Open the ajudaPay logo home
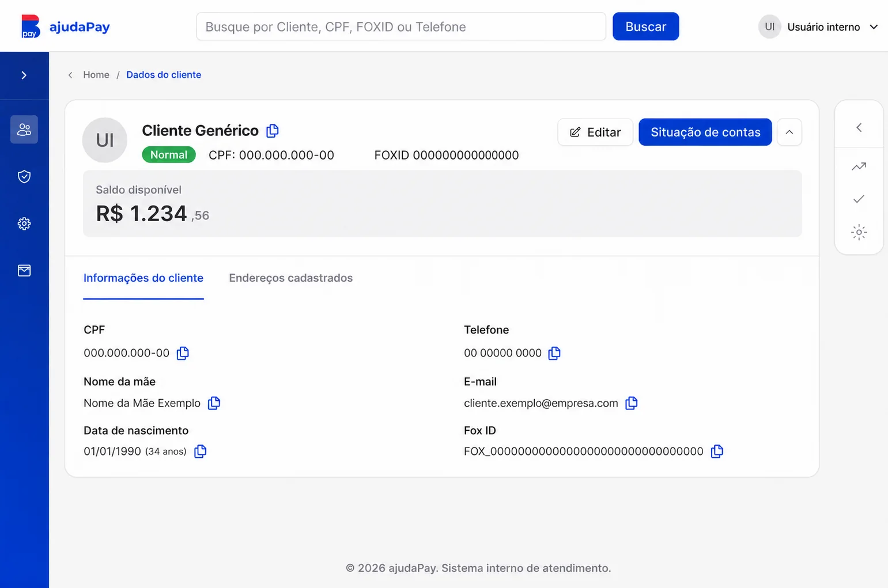 coord(65,26)
